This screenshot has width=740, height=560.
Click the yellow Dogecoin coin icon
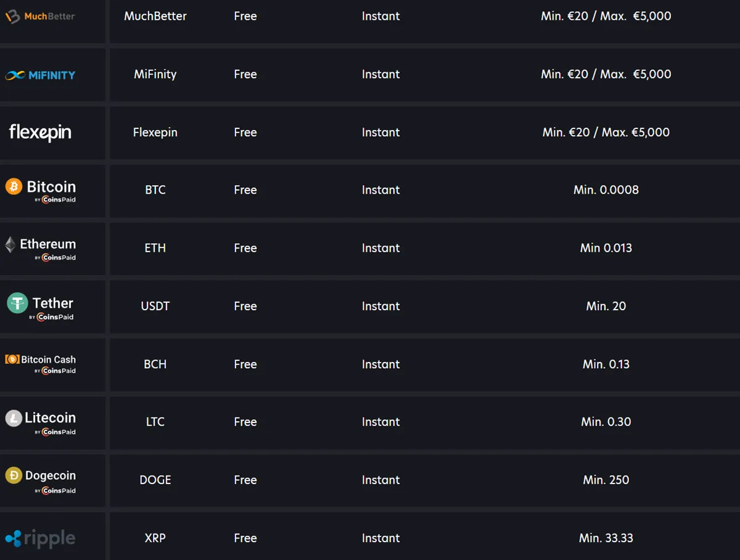[14, 476]
